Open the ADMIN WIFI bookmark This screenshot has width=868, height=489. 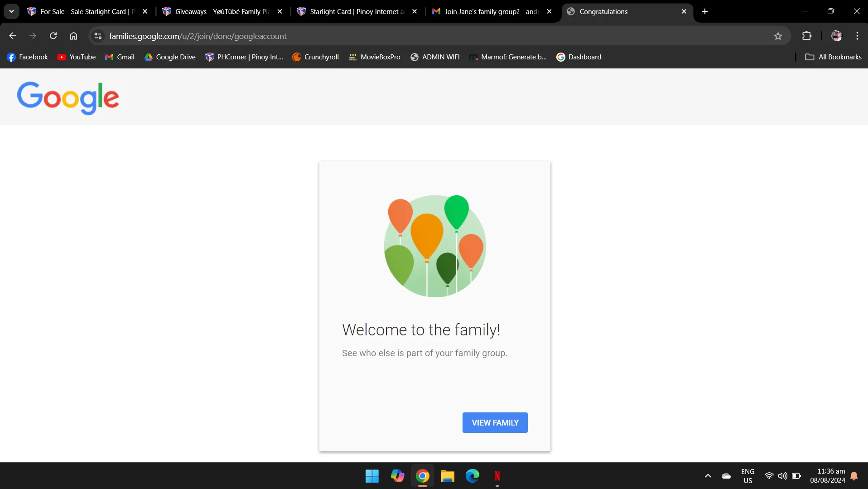[x=435, y=57]
